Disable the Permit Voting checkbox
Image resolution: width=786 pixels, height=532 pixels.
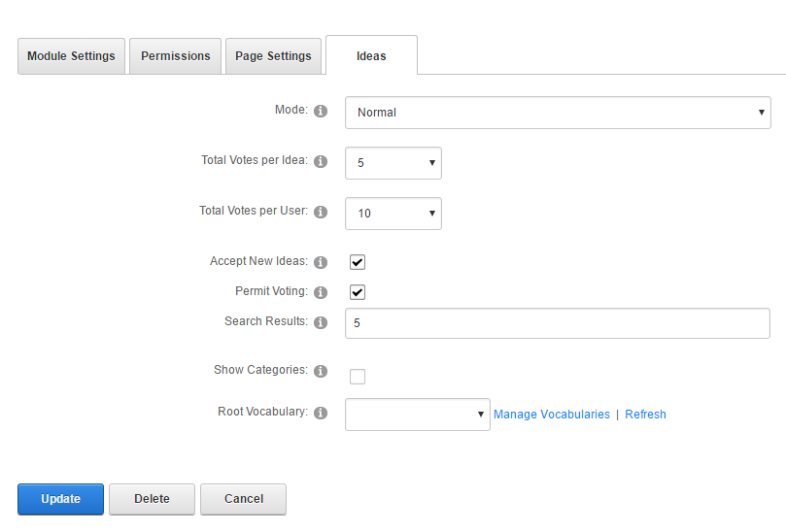pos(358,292)
